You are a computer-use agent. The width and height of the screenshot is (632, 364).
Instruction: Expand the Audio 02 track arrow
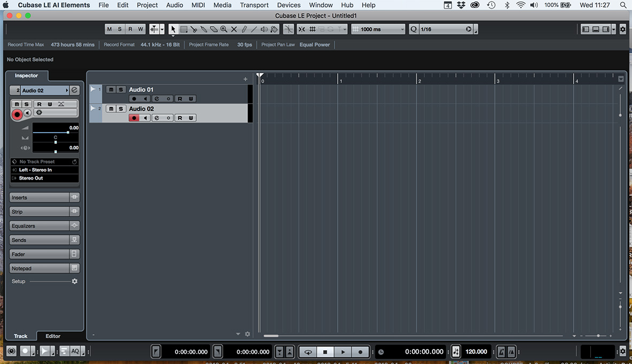(93, 109)
